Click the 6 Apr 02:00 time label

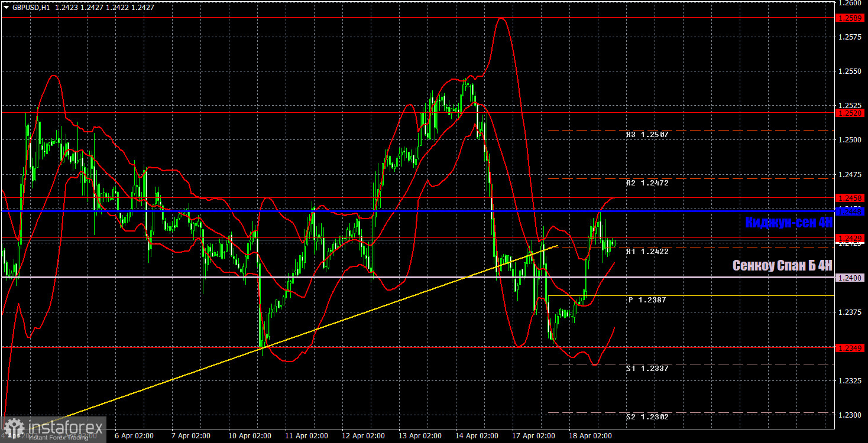133,436
